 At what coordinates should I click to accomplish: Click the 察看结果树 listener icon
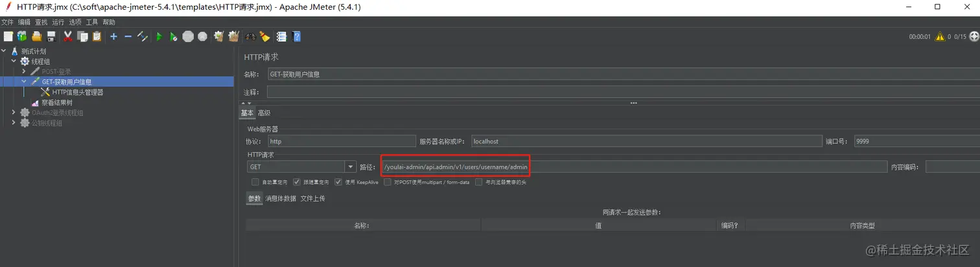tap(36, 102)
